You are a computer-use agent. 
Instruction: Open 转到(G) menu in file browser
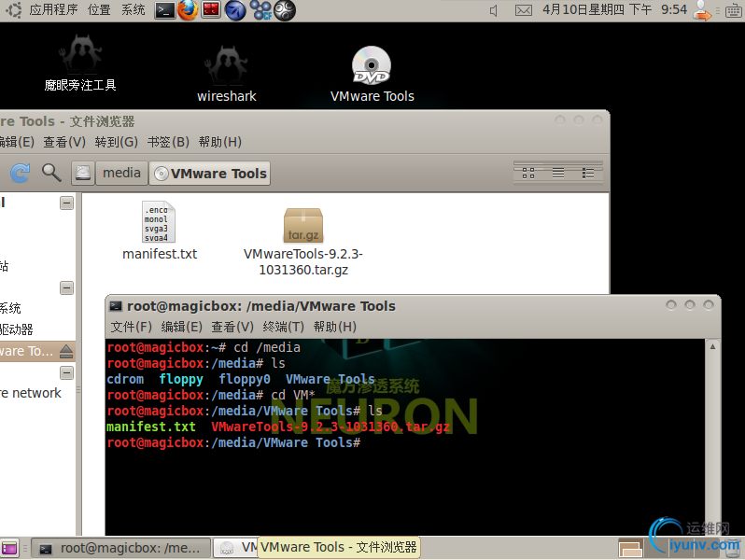[x=116, y=142]
